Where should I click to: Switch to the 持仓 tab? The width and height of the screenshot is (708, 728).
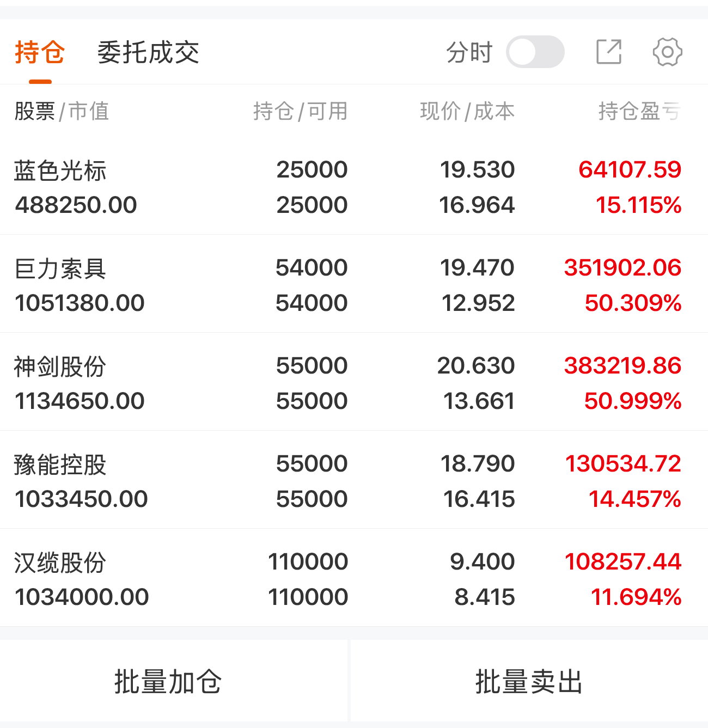pos(40,52)
